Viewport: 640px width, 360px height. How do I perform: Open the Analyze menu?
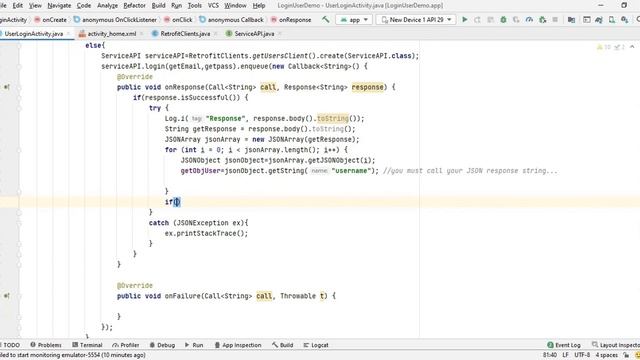[107, 6]
